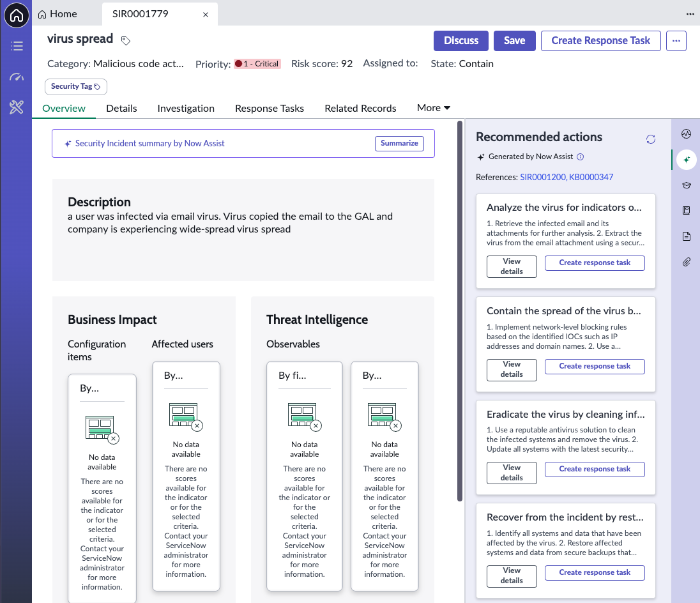Click the Security Tag pill
The image size is (700, 603).
coord(76,87)
